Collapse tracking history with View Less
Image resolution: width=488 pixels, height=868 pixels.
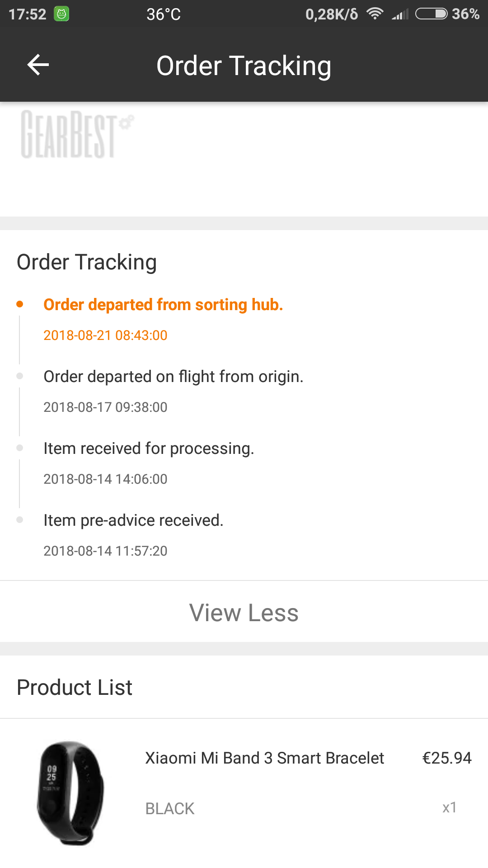pyautogui.click(x=244, y=613)
